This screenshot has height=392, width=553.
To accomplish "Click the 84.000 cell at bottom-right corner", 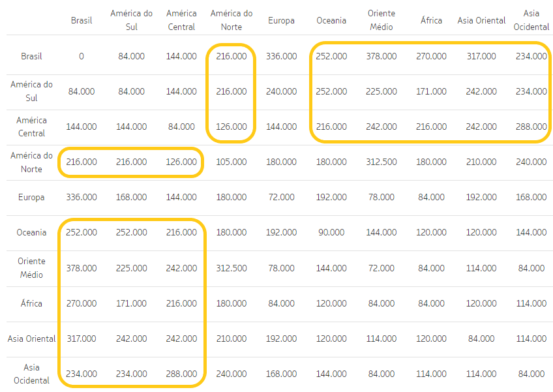I will (531, 374).
